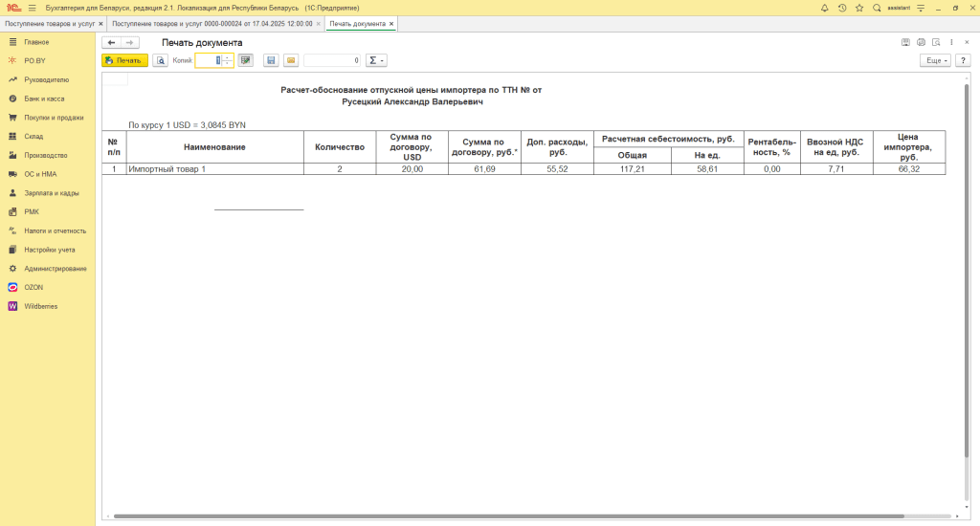
Task: Open Wildberries section in sidebar
Action: [48, 306]
